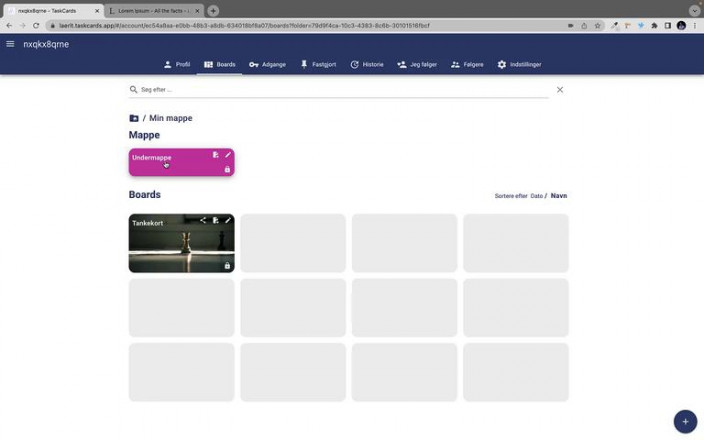Click the edit pencil on Tankekort board
Screen dimensions: 704x440
point(228,220)
